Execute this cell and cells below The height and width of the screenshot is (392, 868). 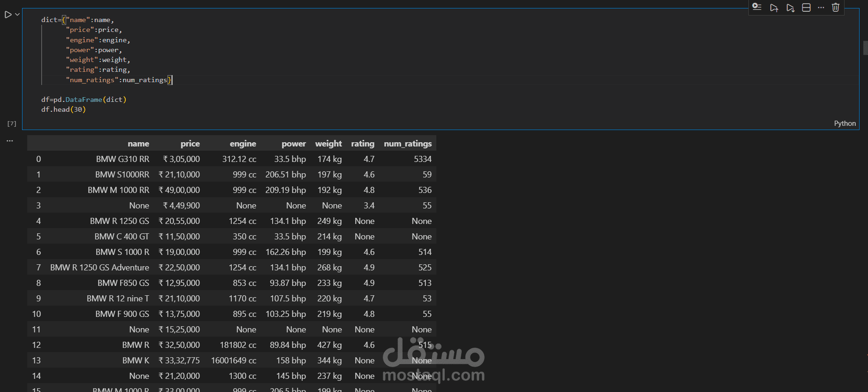(791, 8)
